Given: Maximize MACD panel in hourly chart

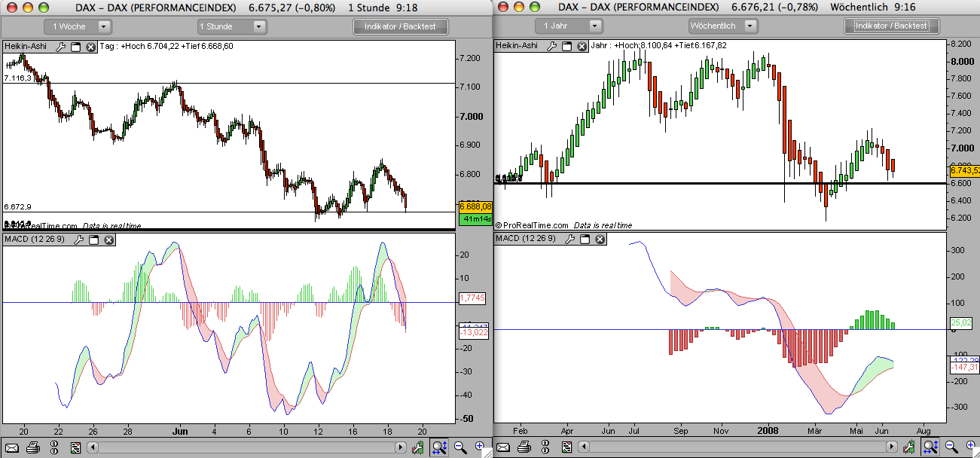Looking at the screenshot, I should (93, 240).
